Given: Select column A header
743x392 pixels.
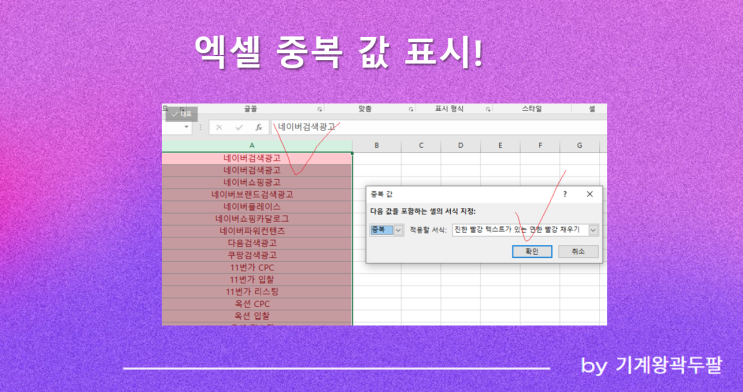Looking at the screenshot, I should (x=257, y=146).
